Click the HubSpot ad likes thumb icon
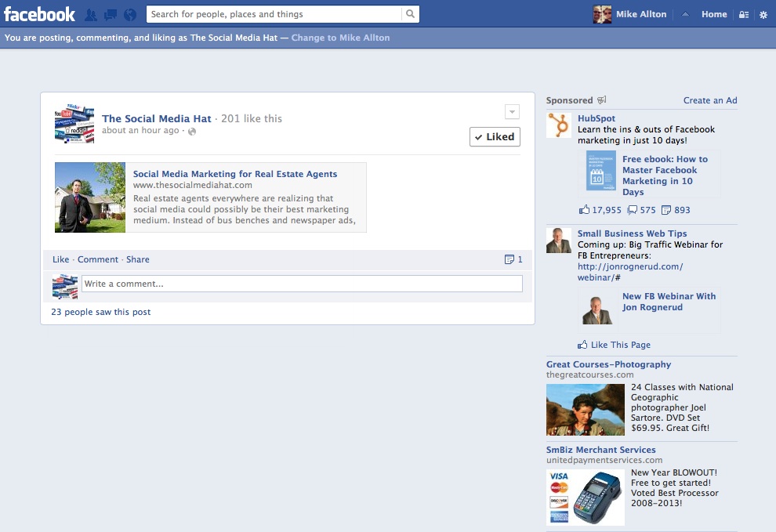 (x=585, y=209)
